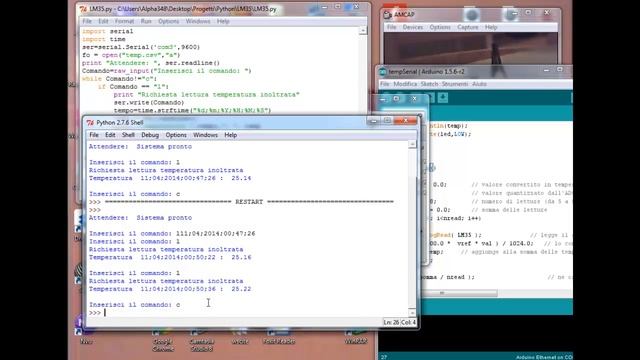This screenshot has width=640, height=360.
Task: Click the 'Temperatura 11:04:2014:00:50:22 : 25.16' line
Action: (x=170, y=258)
